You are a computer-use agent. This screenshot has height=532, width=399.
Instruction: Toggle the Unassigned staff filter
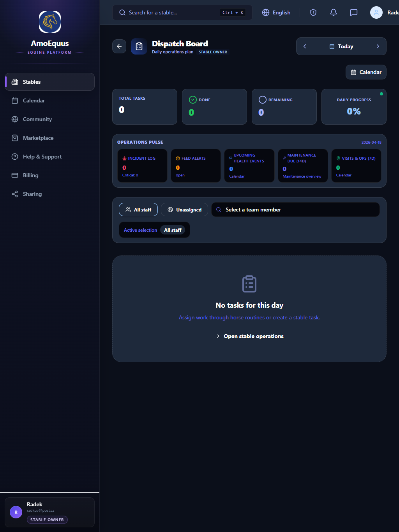coord(184,210)
